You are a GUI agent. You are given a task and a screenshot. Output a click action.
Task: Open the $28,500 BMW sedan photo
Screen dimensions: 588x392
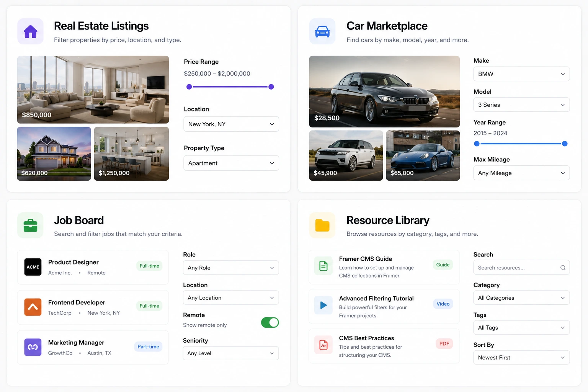(384, 91)
